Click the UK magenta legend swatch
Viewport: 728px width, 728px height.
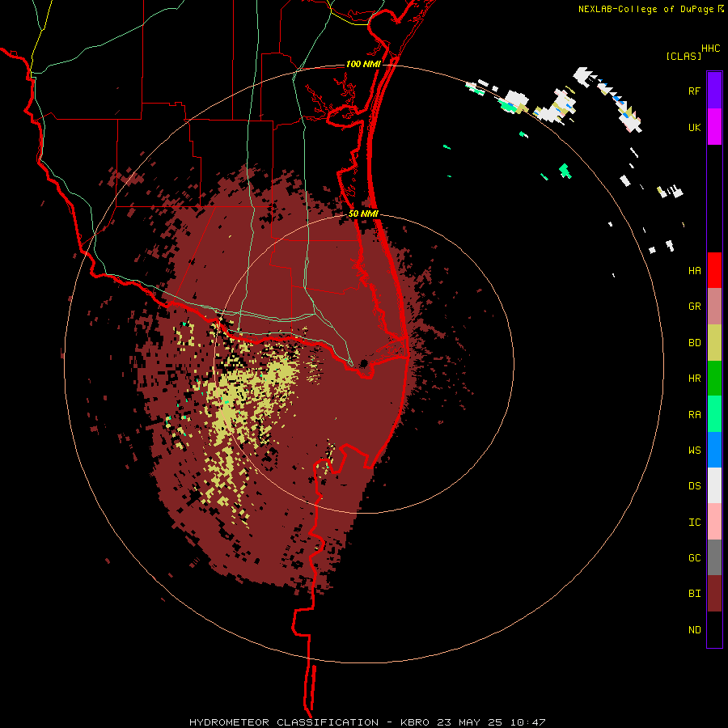[714, 127]
